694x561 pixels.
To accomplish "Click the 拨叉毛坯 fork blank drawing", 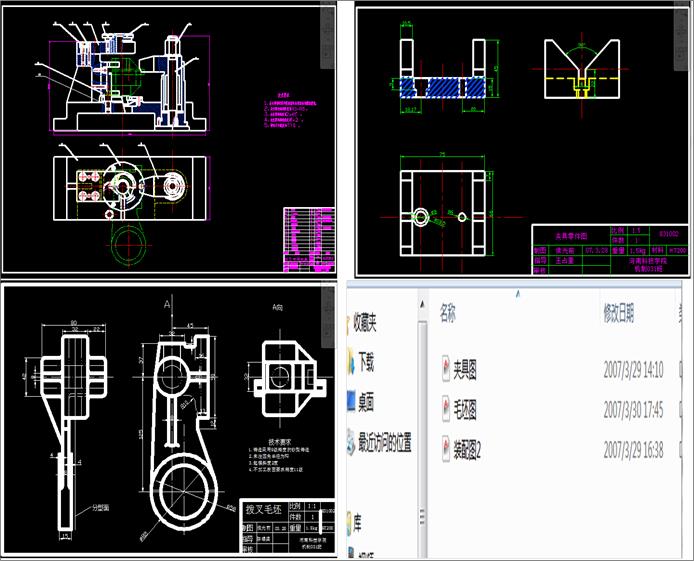I will [168, 420].
